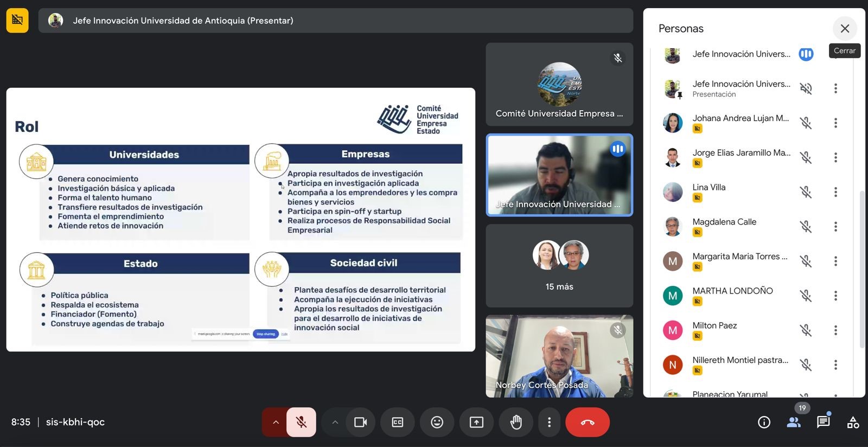Select Norbey Cortés Posada video tile
Viewport: 868px width, 447px height.
point(559,356)
